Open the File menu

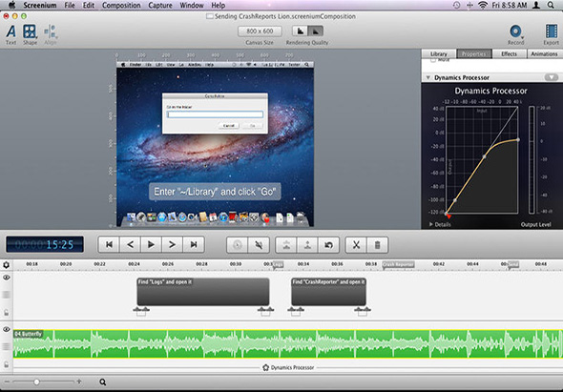pyautogui.click(x=70, y=6)
